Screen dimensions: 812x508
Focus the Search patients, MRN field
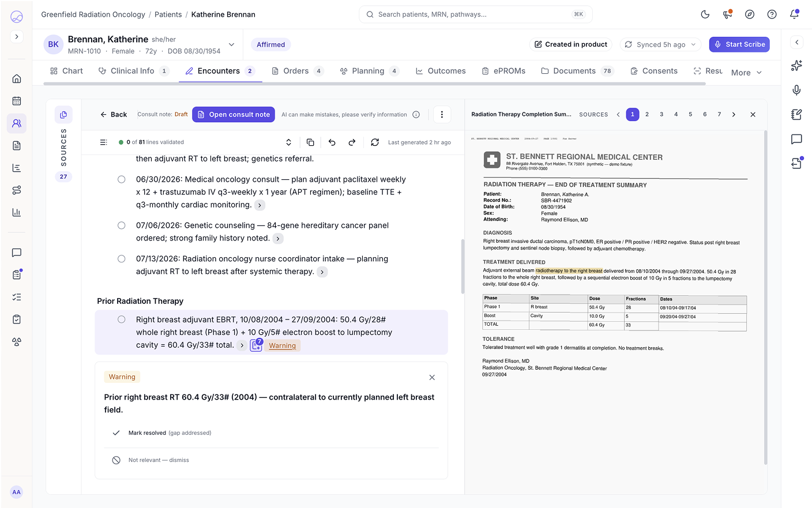pos(475,14)
